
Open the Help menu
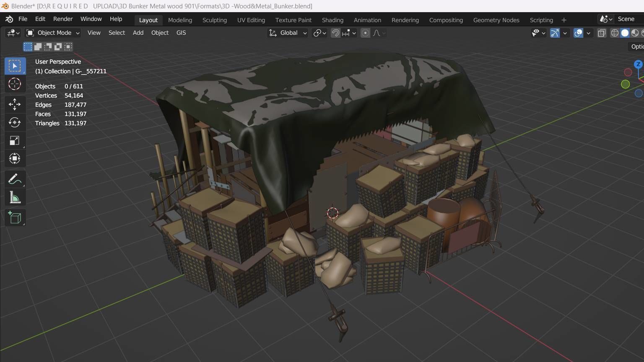click(x=116, y=19)
